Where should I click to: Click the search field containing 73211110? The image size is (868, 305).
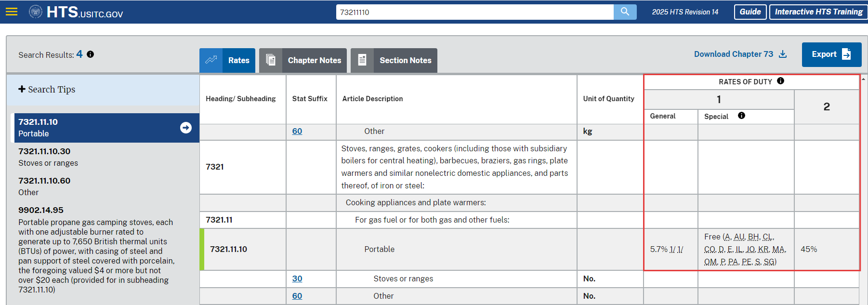pos(474,12)
